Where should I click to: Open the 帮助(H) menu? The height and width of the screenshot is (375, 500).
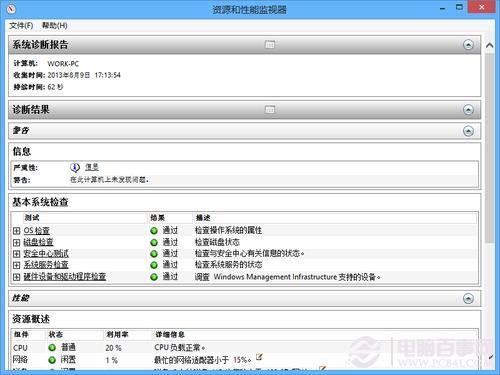tap(55, 25)
